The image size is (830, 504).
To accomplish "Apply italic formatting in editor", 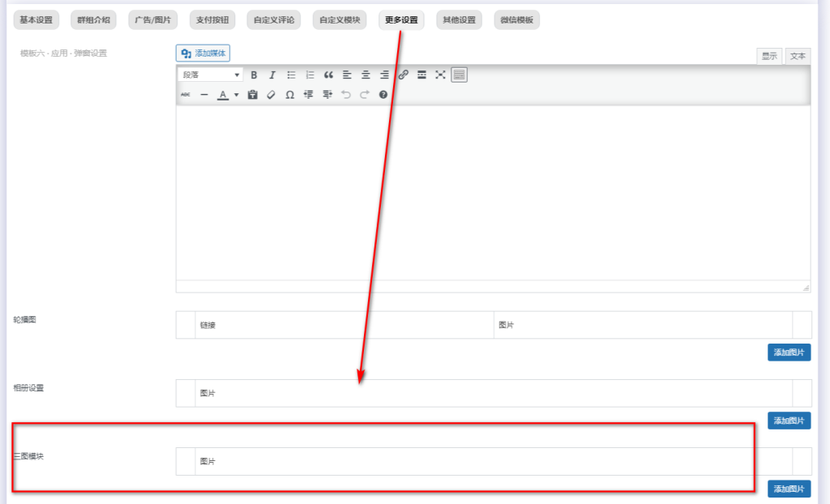I will coord(272,75).
